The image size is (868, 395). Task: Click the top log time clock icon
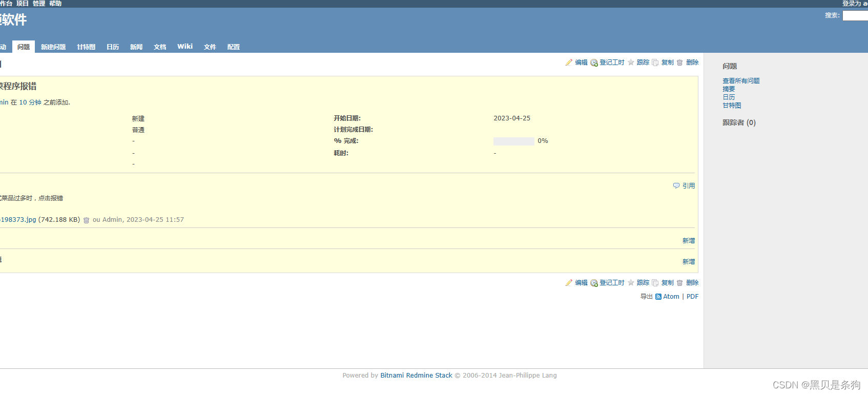(594, 63)
